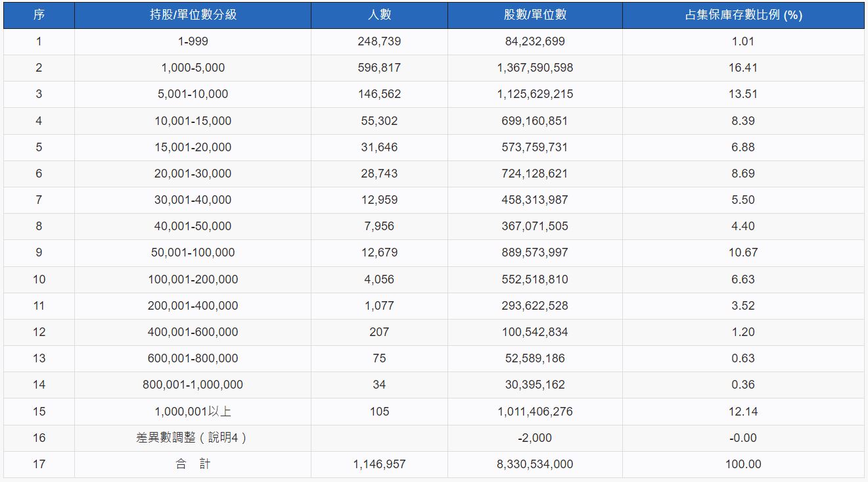Screen dimensions: 868x482
Task: Select the 8.39 percentage cell
Action: click(x=743, y=121)
